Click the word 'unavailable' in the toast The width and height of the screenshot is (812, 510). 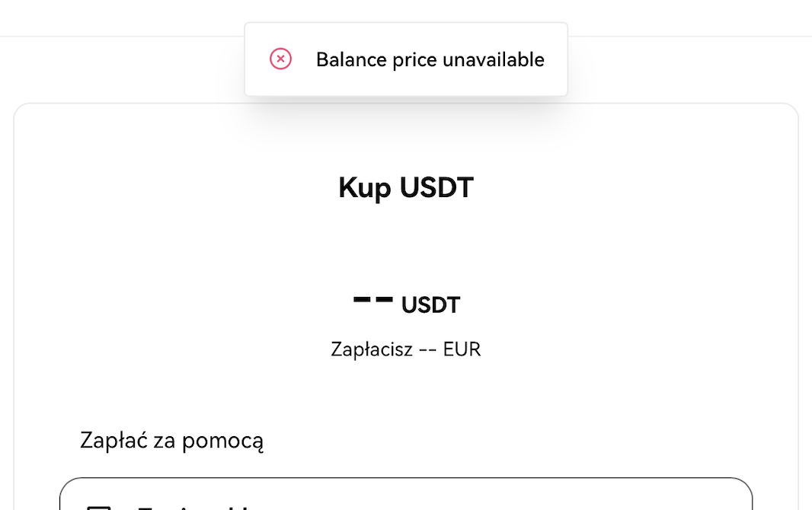click(494, 59)
